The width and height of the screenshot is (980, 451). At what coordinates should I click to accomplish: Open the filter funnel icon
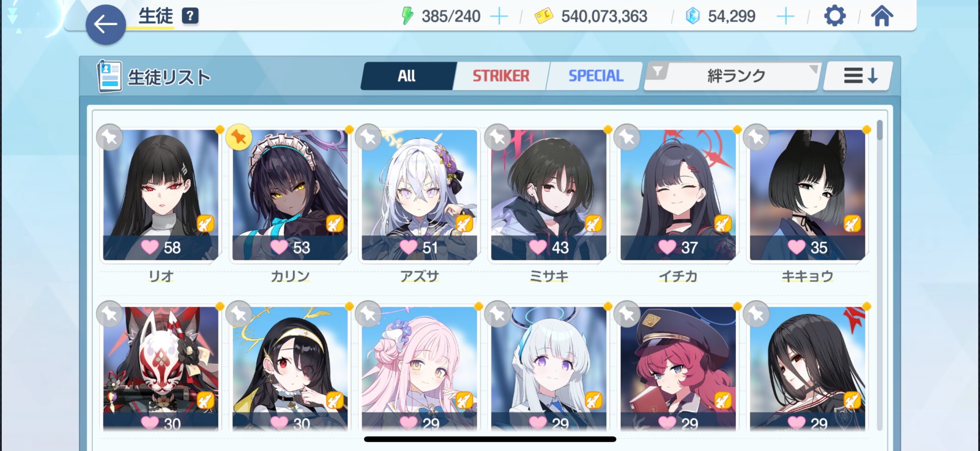[658, 72]
